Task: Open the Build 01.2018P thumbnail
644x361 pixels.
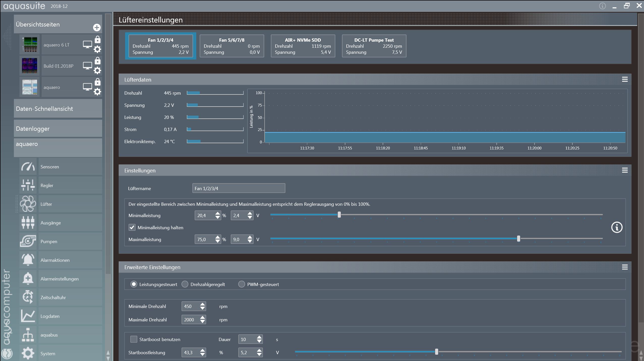Action: 30,66
